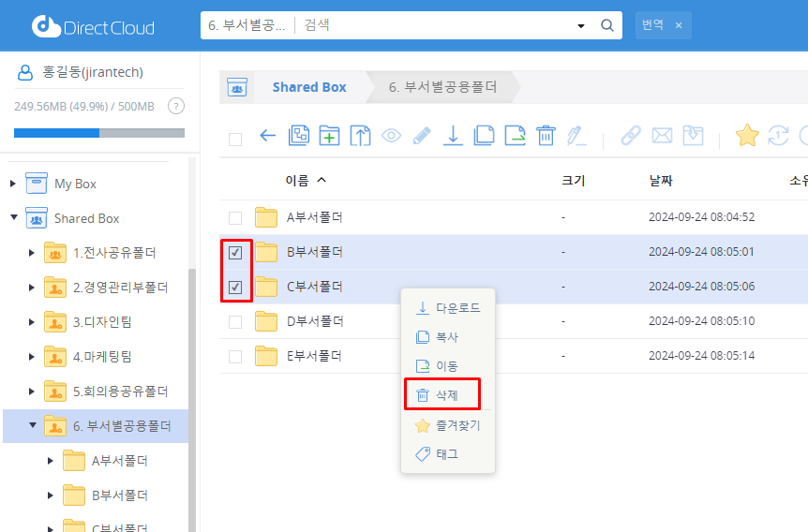Go to Shared Box in breadcrumb

pyautogui.click(x=308, y=87)
